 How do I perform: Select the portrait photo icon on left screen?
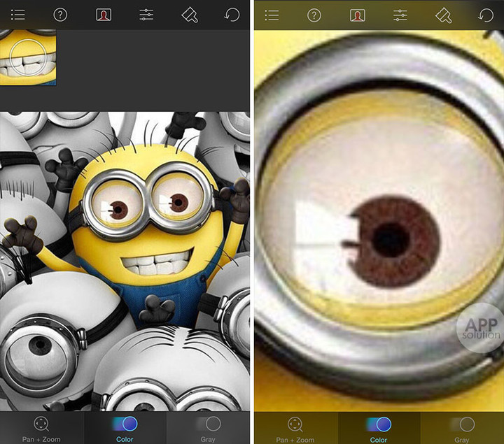click(x=104, y=15)
